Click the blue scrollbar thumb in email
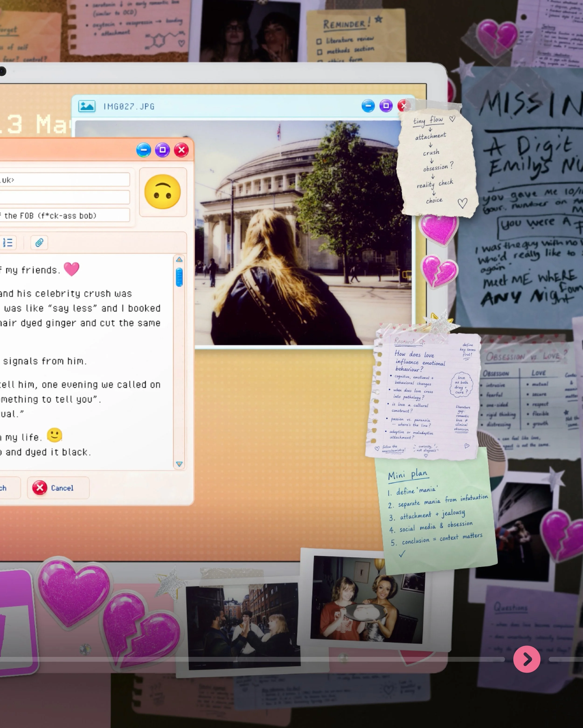 point(179,277)
